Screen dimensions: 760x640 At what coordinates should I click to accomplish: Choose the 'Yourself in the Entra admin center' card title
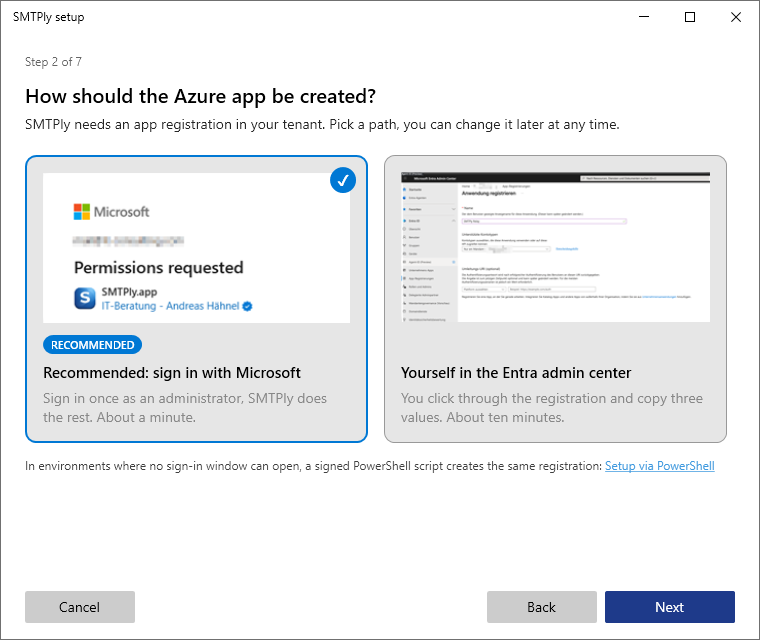(x=516, y=373)
